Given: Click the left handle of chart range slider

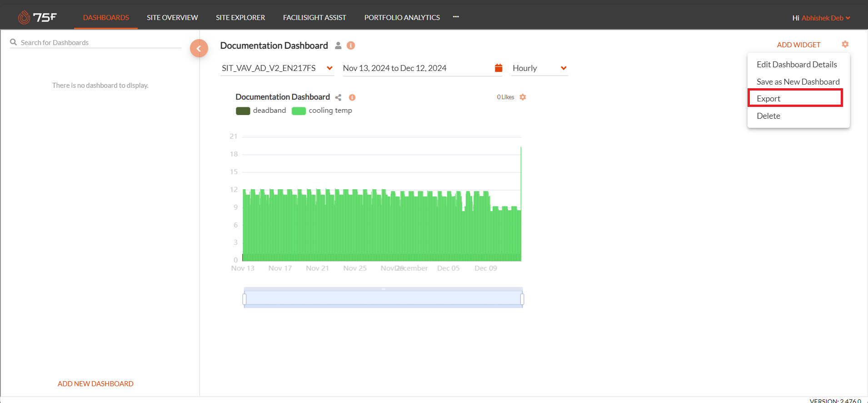Looking at the screenshot, I should [x=244, y=299].
